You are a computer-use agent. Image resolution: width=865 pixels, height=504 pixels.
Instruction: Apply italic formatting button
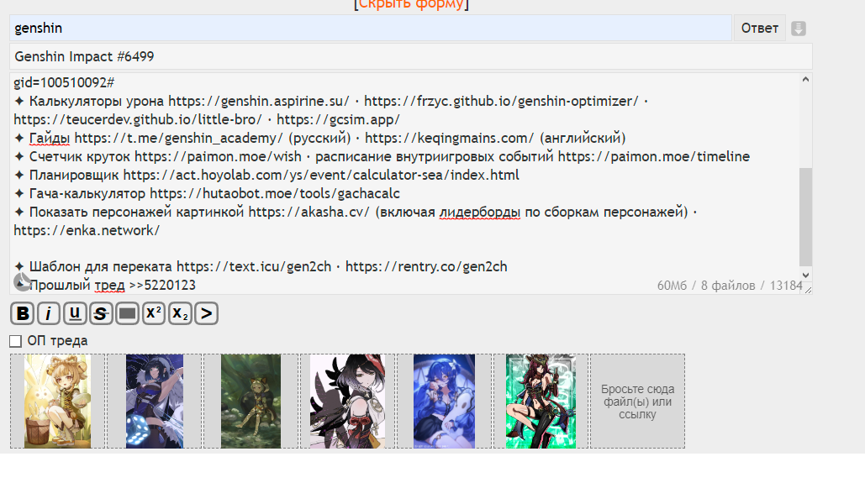pyautogui.click(x=49, y=313)
